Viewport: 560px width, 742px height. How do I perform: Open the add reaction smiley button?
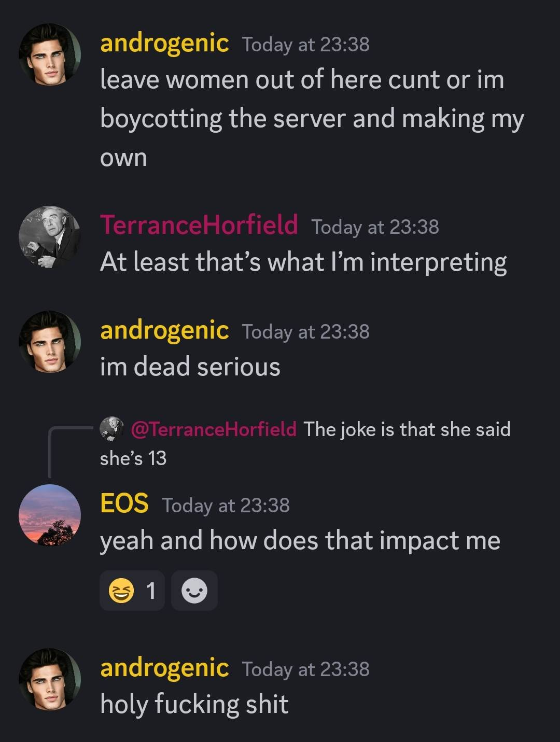[x=194, y=591]
